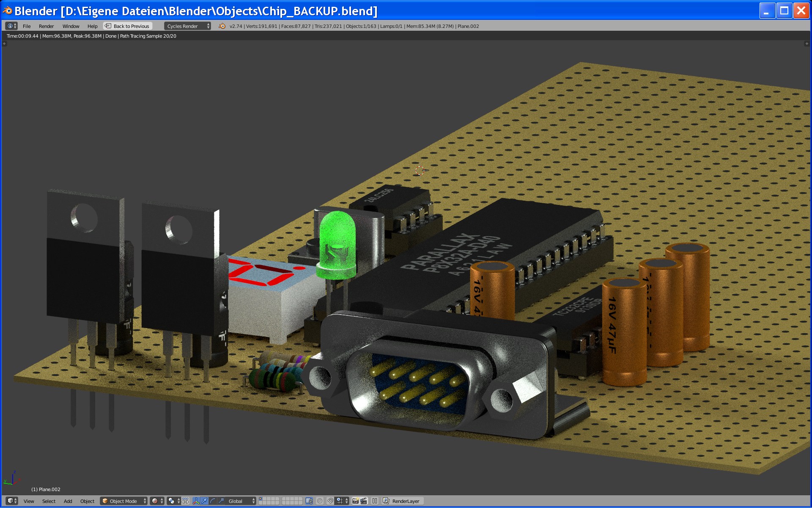Click the lock camera to layers icon

click(x=309, y=501)
